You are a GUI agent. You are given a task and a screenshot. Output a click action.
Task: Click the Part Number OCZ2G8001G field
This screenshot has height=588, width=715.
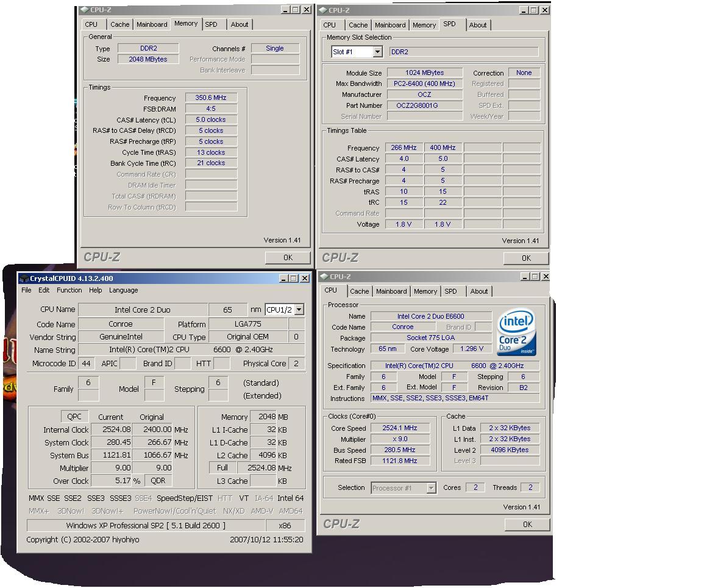coord(424,105)
